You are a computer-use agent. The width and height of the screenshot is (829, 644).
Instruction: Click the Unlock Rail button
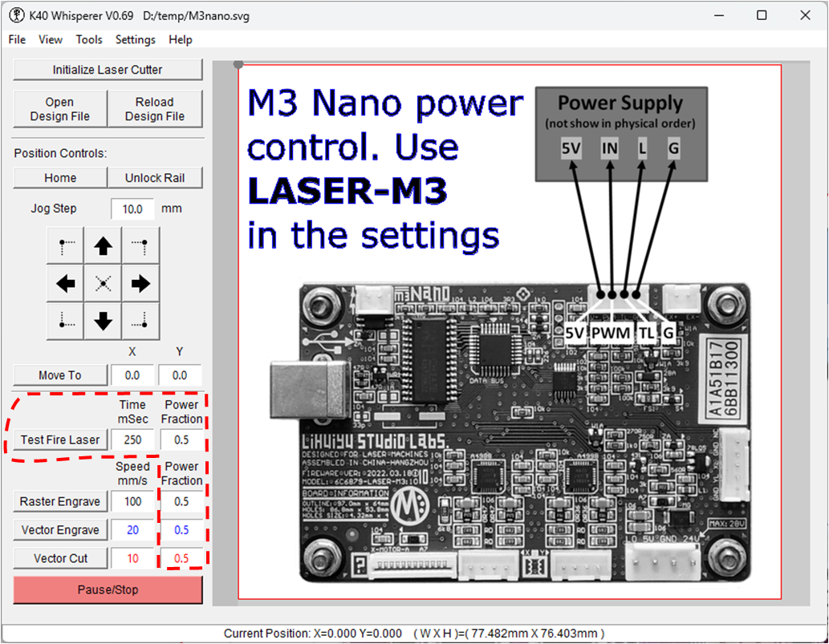tap(155, 178)
